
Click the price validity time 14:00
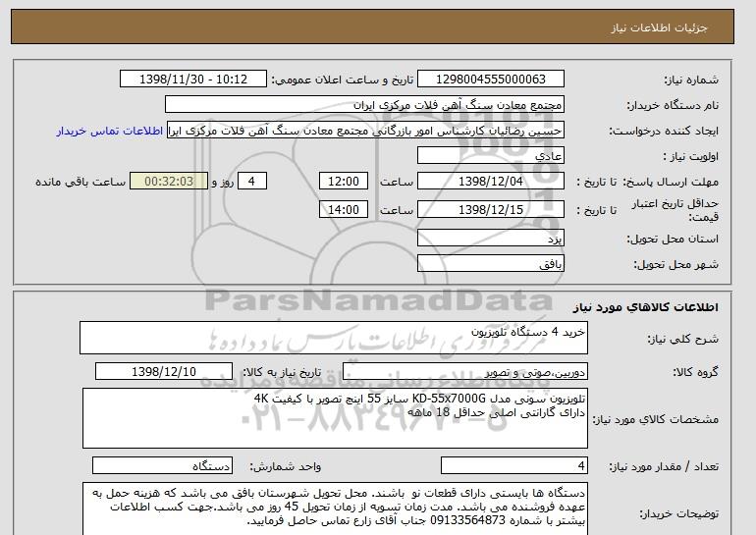(x=344, y=209)
